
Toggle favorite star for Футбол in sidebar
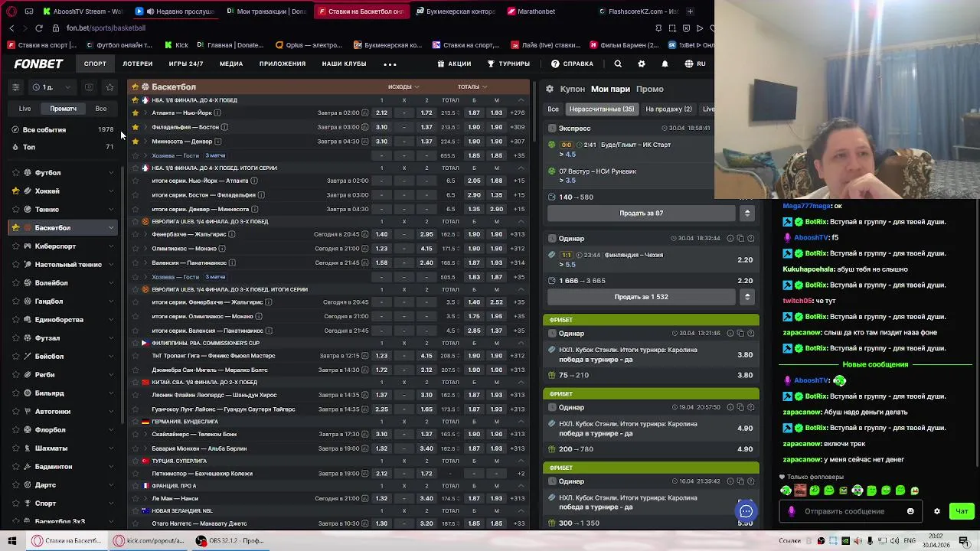pyautogui.click(x=15, y=173)
